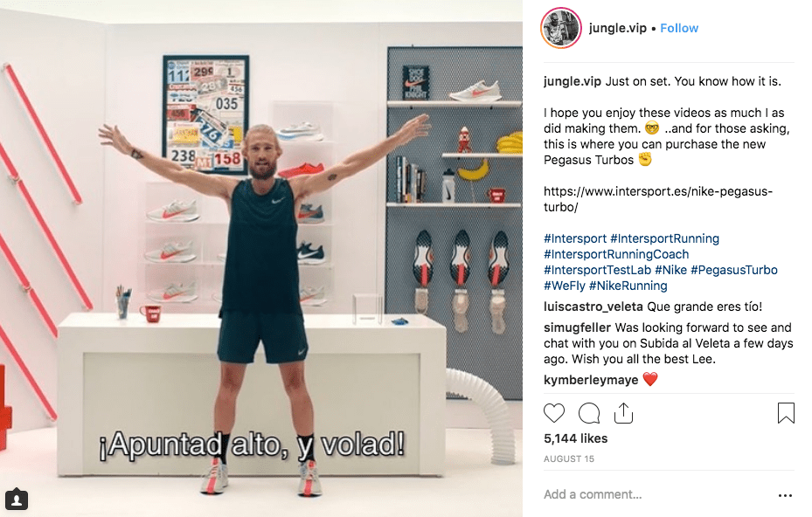
Task: Open comments via speech bubble icon
Action: 589,413
